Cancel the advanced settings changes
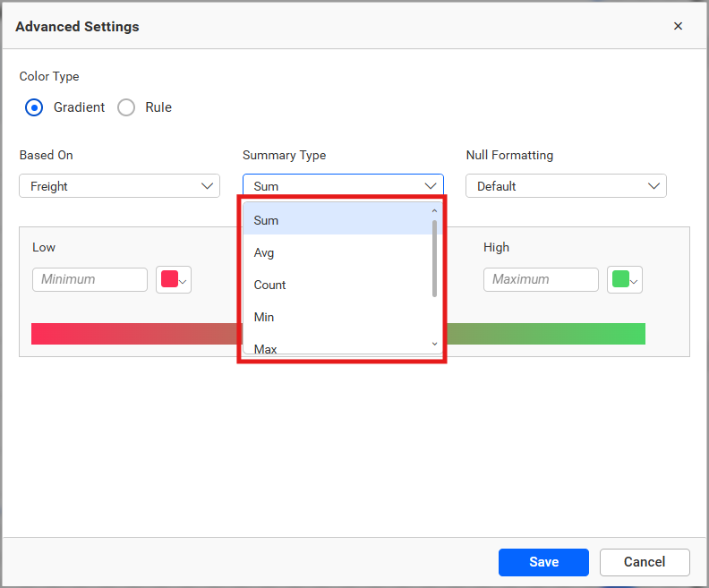This screenshot has width=709, height=588. [x=645, y=562]
